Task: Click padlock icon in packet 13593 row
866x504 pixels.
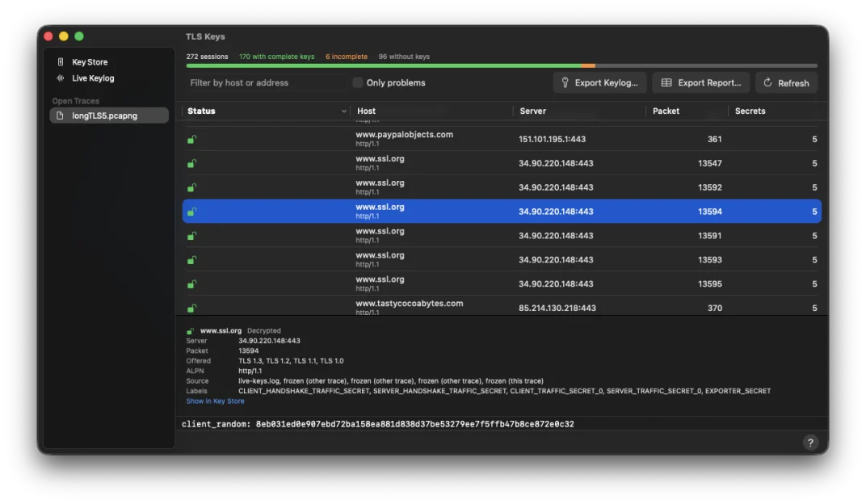Action: [191, 260]
